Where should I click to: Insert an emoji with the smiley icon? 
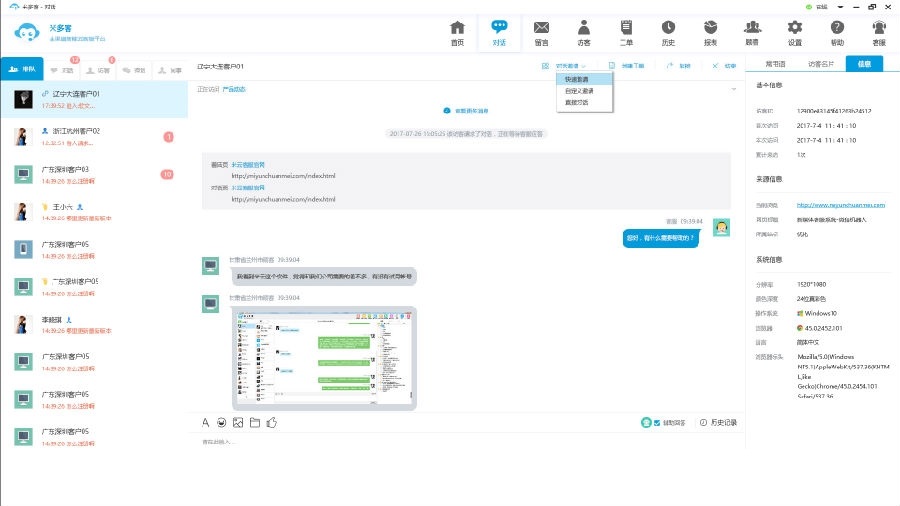click(221, 423)
